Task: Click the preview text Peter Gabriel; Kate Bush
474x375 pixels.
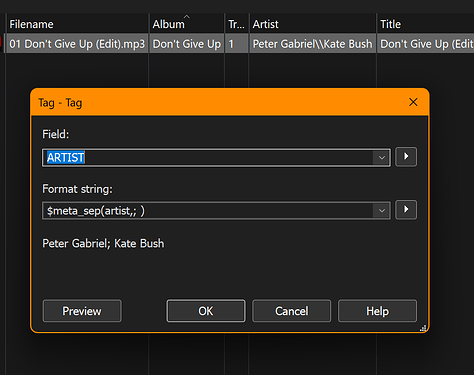Action: [103, 244]
